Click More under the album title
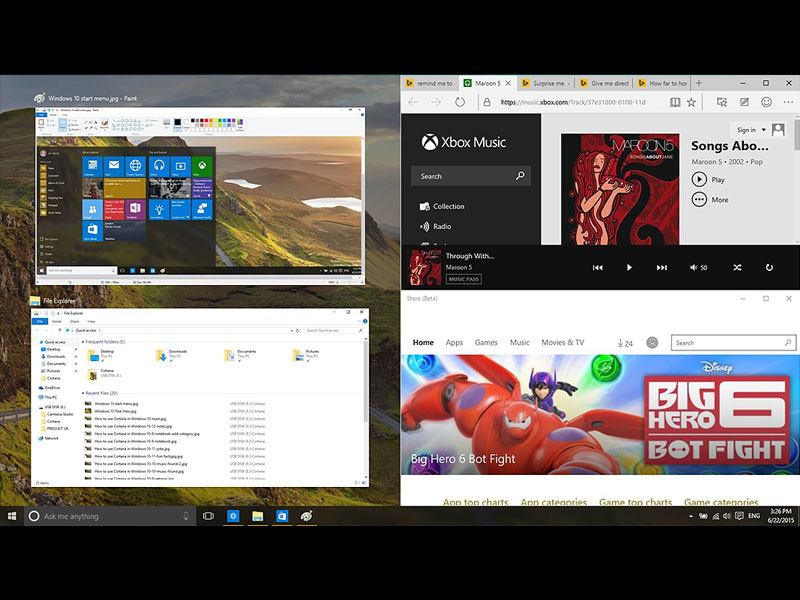Viewport: 800px width, 600px height. pyautogui.click(x=710, y=199)
